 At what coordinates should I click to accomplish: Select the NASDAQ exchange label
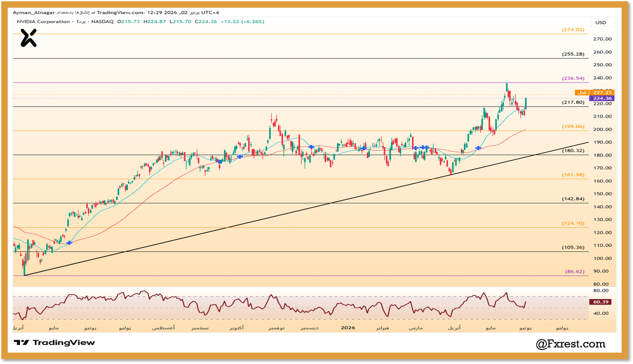click(x=102, y=22)
